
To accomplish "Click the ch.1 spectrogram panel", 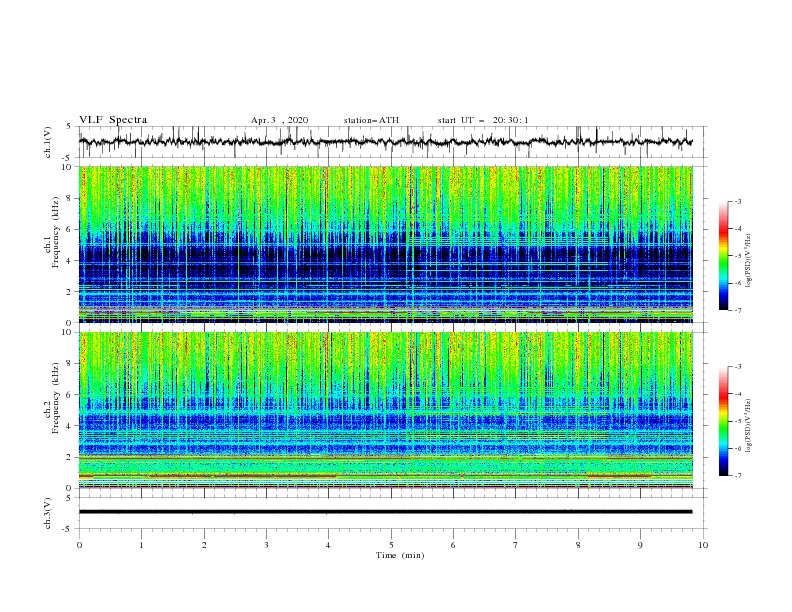I will pos(386,244).
